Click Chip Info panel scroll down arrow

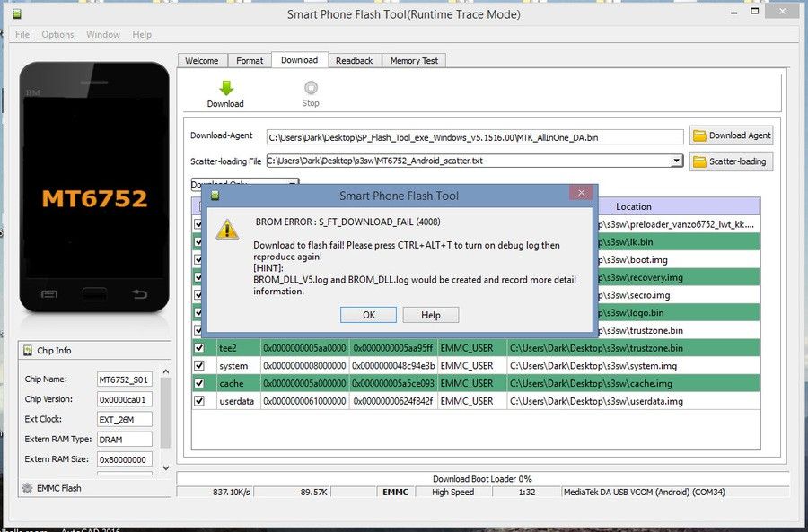click(x=165, y=467)
